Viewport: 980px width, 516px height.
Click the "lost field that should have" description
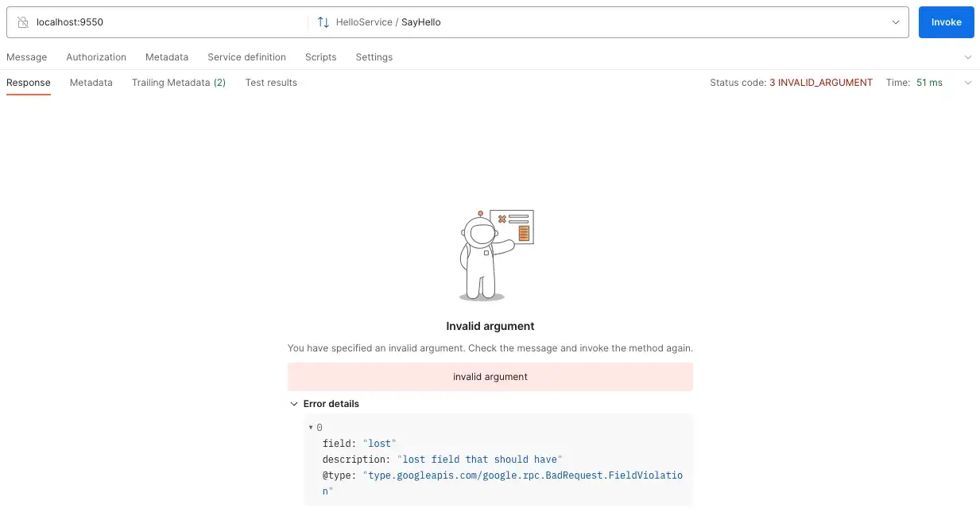[480, 460]
